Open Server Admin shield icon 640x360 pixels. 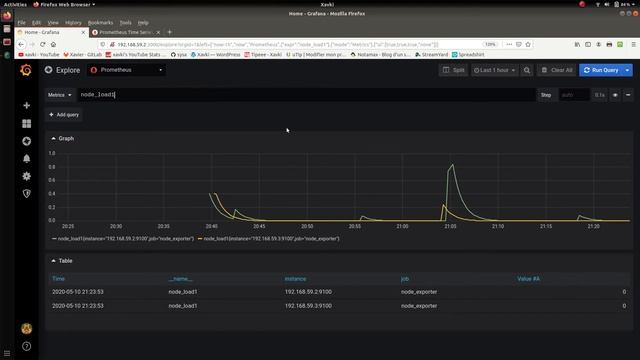tap(27, 194)
